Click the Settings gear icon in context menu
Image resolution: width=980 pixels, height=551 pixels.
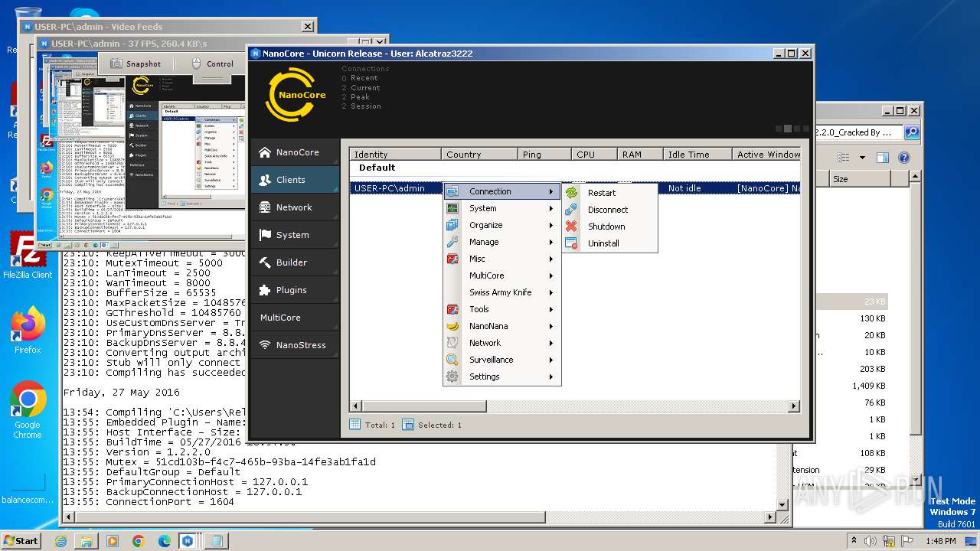(452, 377)
